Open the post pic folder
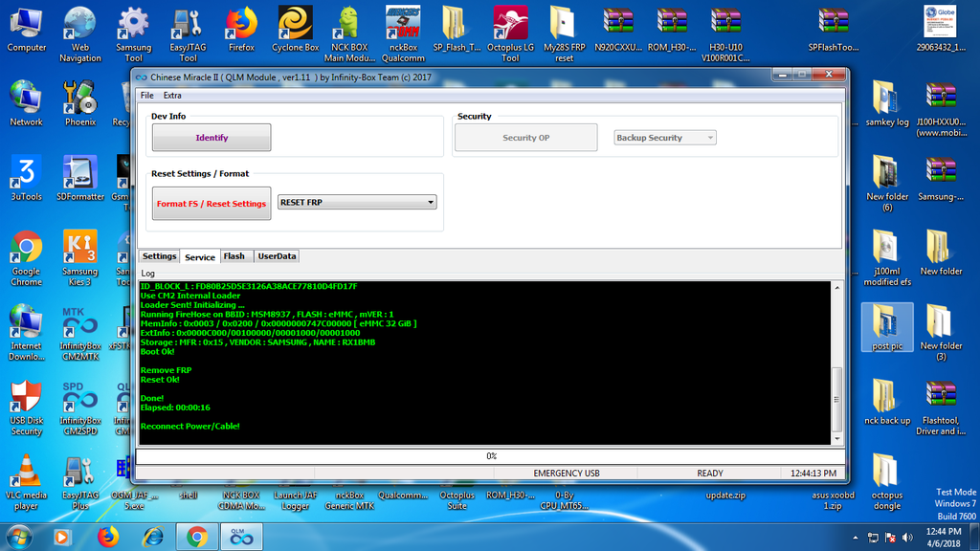 [x=887, y=326]
